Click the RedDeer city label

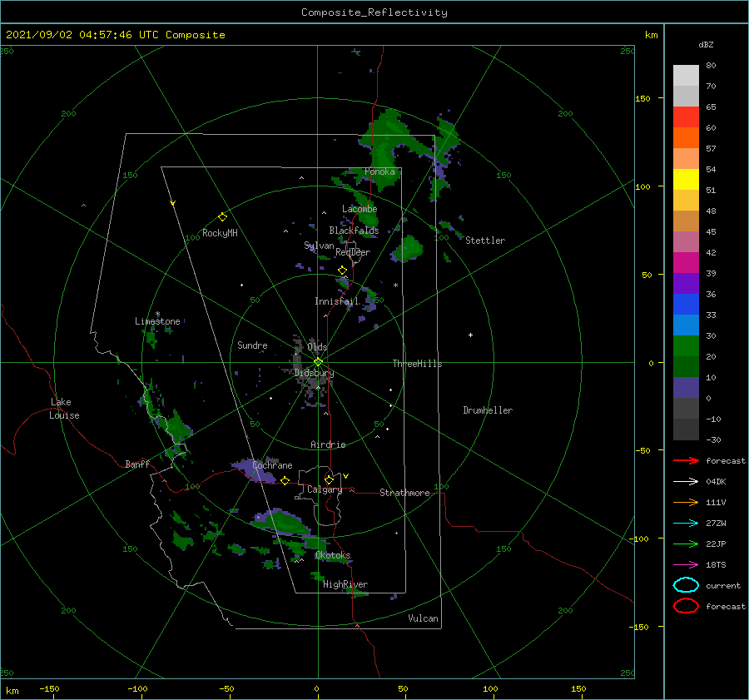353,252
